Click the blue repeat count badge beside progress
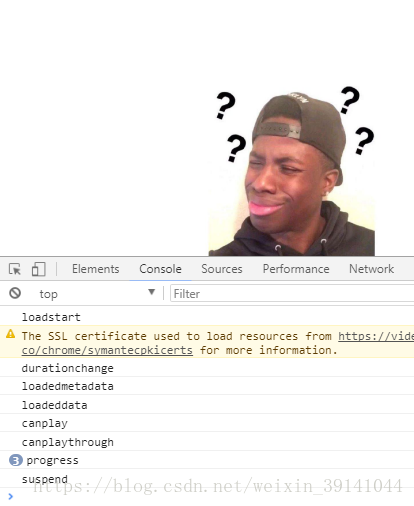 [15, 460]
